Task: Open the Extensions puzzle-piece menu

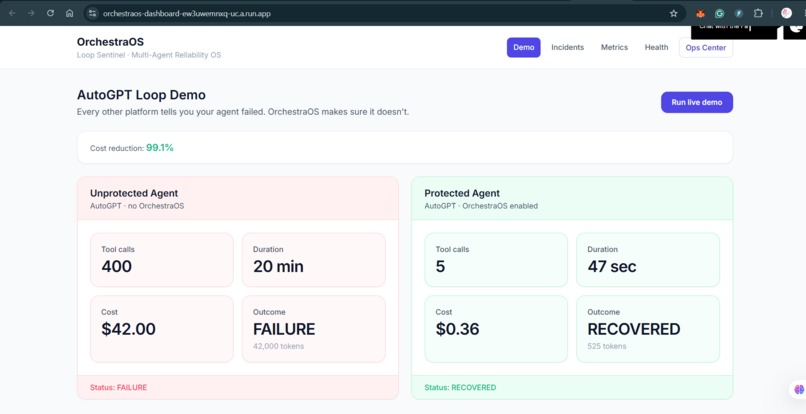Action: 758,14
